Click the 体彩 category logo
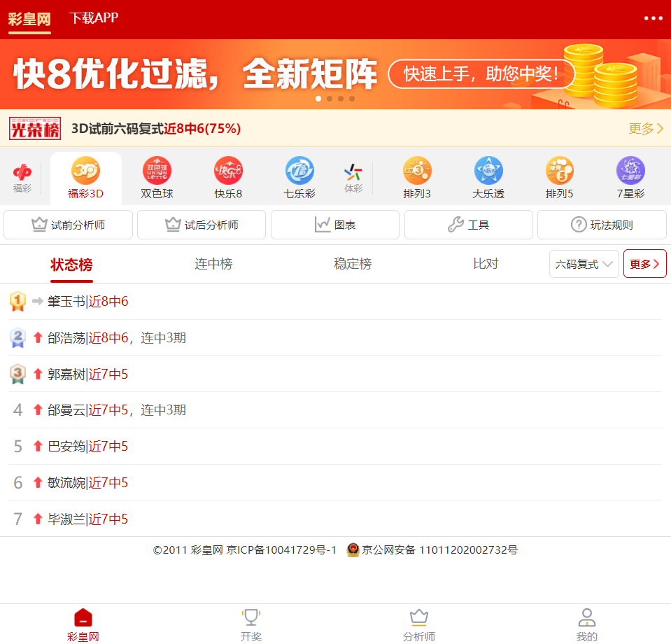Screen dimensions: 671x644 pos(353,178)
